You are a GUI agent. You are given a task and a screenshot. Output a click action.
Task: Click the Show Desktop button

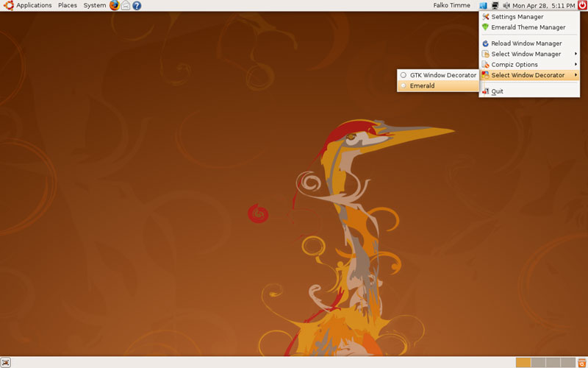6,362
